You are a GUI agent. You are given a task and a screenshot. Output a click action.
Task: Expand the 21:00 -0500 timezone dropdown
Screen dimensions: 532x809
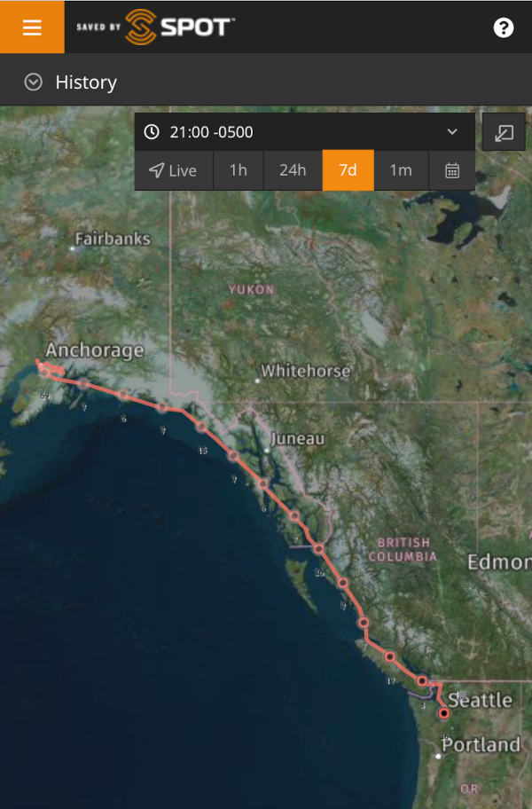(x=452, y=131)
